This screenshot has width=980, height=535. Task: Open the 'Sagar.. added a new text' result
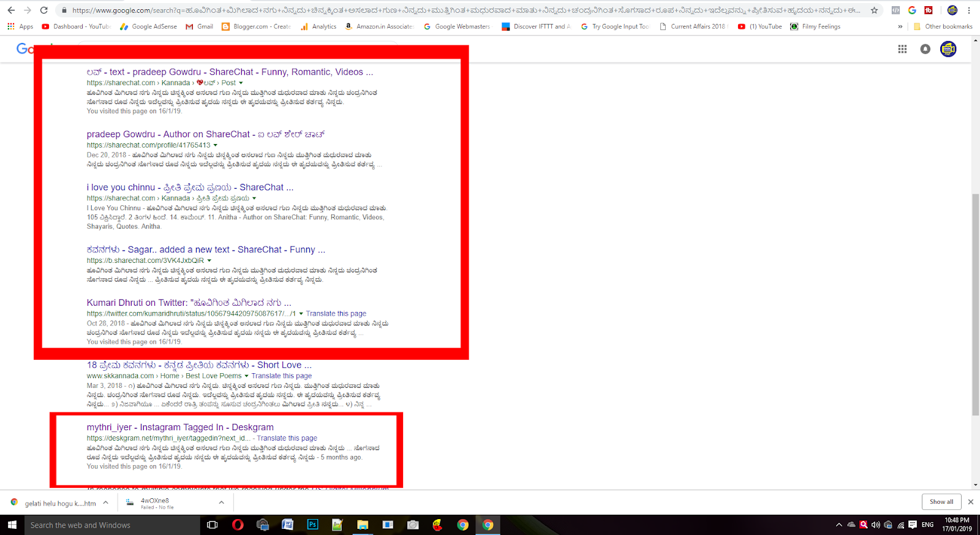click(206, 249)
